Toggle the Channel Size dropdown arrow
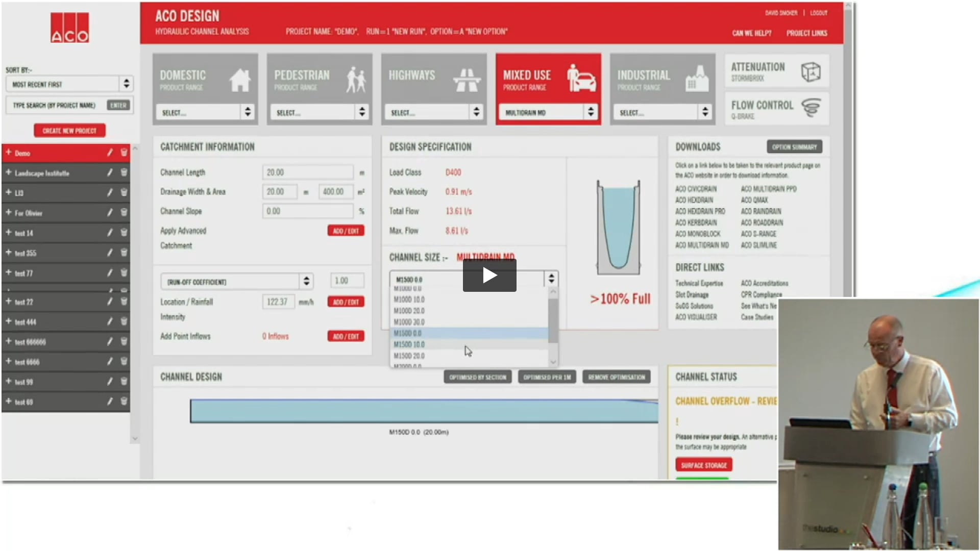Screen dimensions: 980x551 (551, 279)
